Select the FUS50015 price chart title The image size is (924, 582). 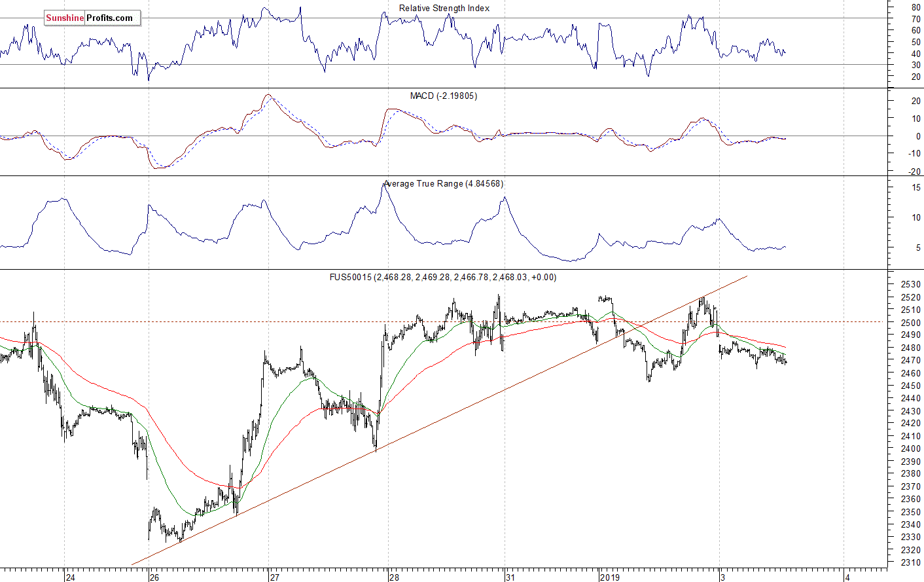pyautogui.click(x=443, y=278)
